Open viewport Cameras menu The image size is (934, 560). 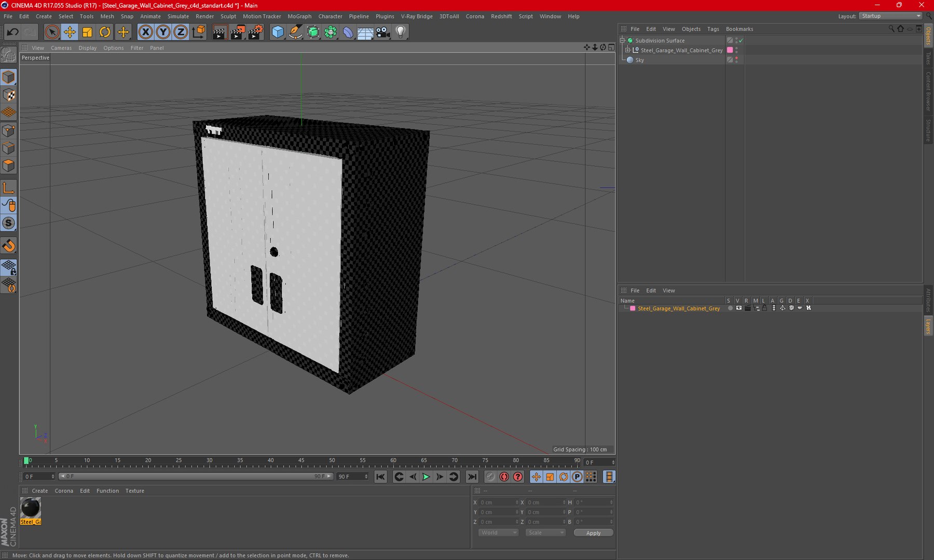pos(61,48)
